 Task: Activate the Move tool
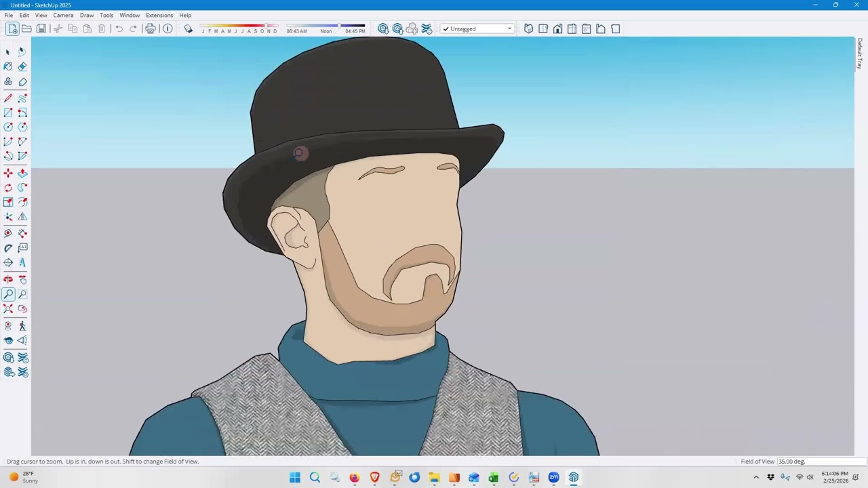(8, 174)
